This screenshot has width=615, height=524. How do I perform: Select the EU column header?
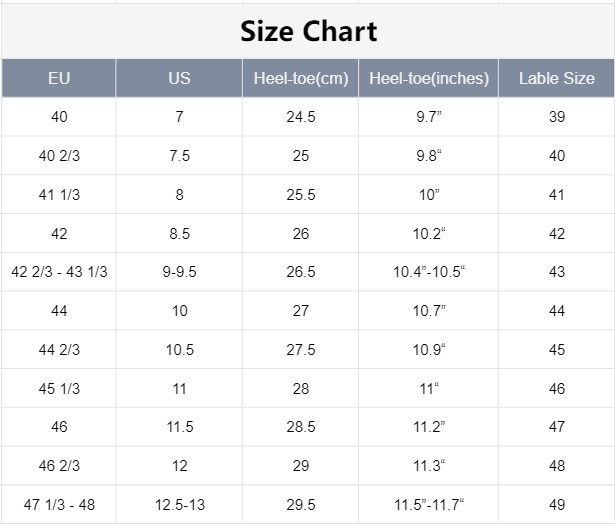[x=59, y=78]
